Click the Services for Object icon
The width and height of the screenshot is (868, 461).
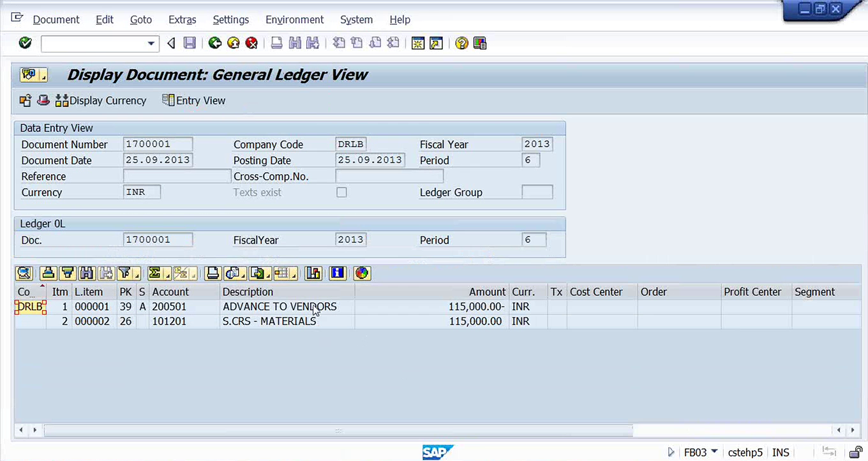(x=29, y=75)
